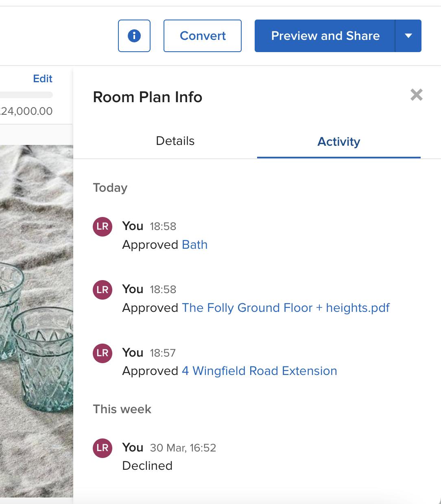This screenshot has height=504, width=441.
Task: Click the Preview and Share button
Action: (325, 36)
